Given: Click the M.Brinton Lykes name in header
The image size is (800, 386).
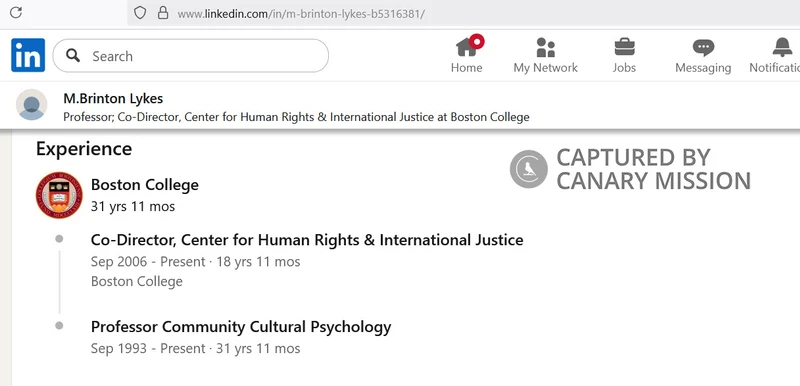Looking at the screenshot, I should tap(113, 98).
